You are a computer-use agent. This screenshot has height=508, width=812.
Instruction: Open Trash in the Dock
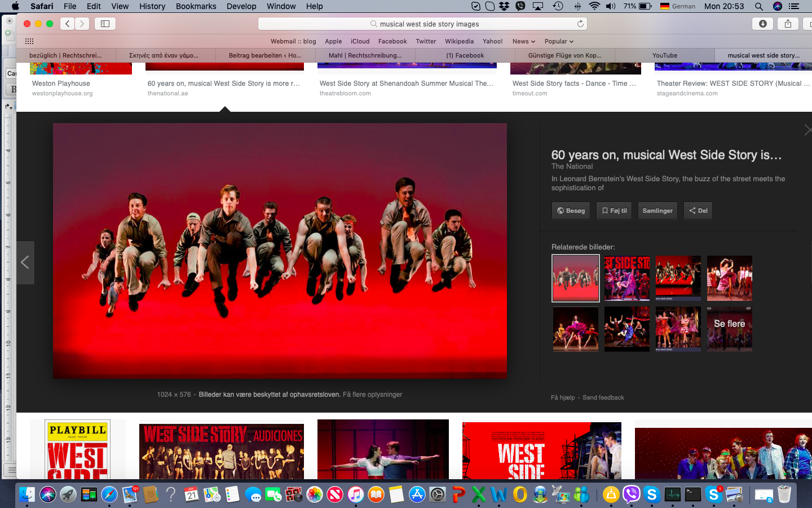pyautogui.click(x=784, y=494)
